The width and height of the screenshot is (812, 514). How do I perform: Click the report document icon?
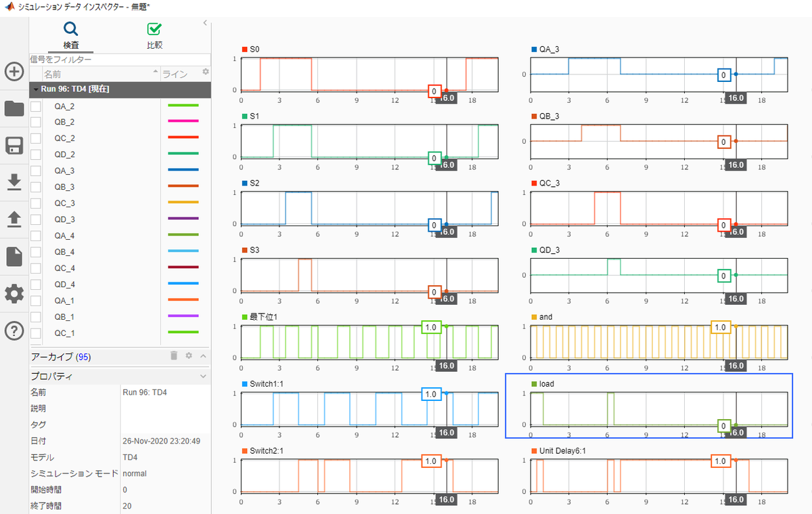(x=14, y=256)
